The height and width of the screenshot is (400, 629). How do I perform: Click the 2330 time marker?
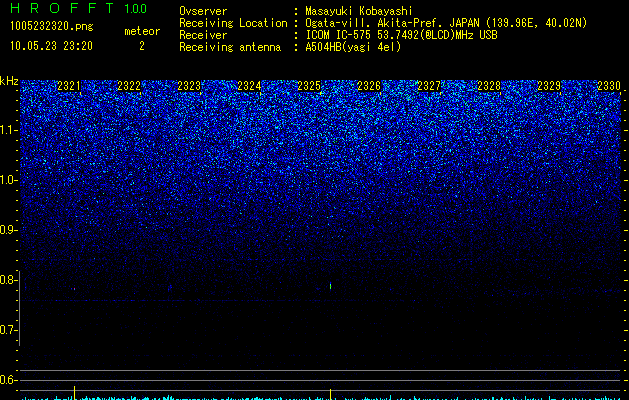[x=609, y=86]
